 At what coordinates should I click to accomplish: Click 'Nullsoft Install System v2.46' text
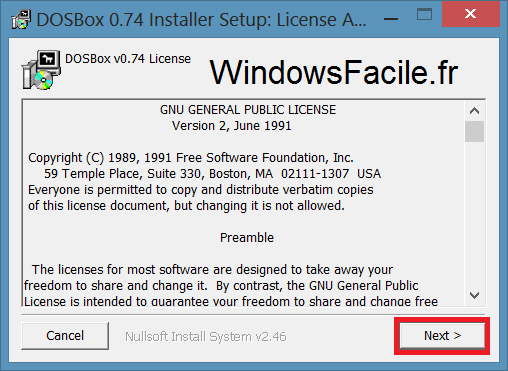[206, 336]
